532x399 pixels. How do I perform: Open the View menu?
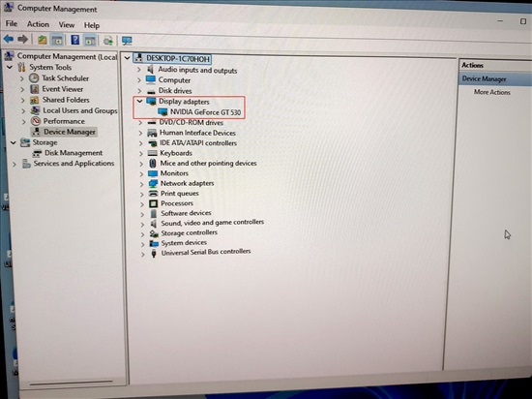[x=67, y=25]
